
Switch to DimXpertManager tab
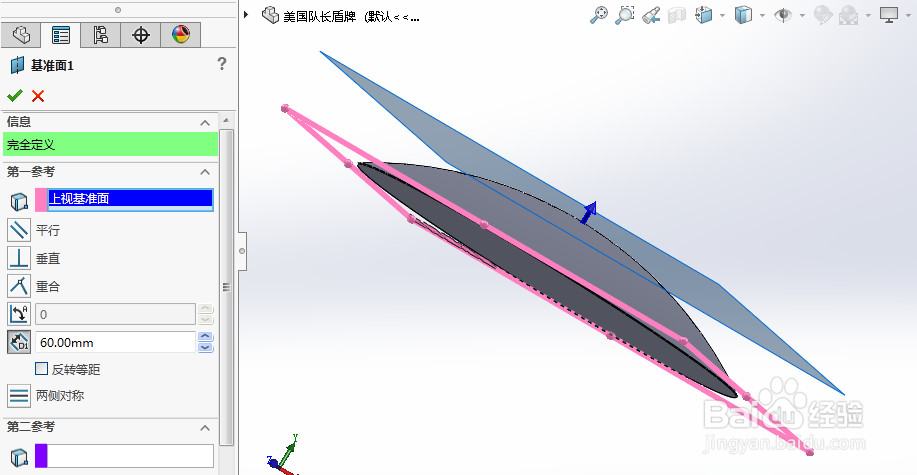pos(140,35)
